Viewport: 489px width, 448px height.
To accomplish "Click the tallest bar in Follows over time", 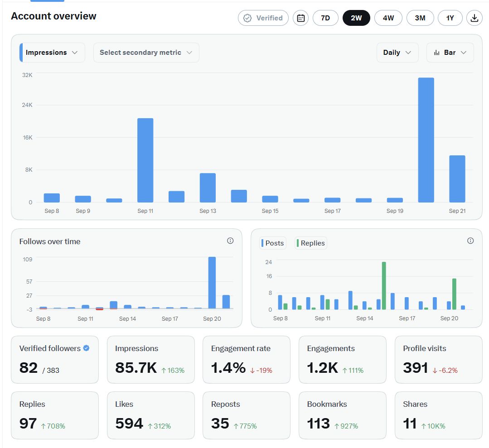I will [x=212, y=283].
